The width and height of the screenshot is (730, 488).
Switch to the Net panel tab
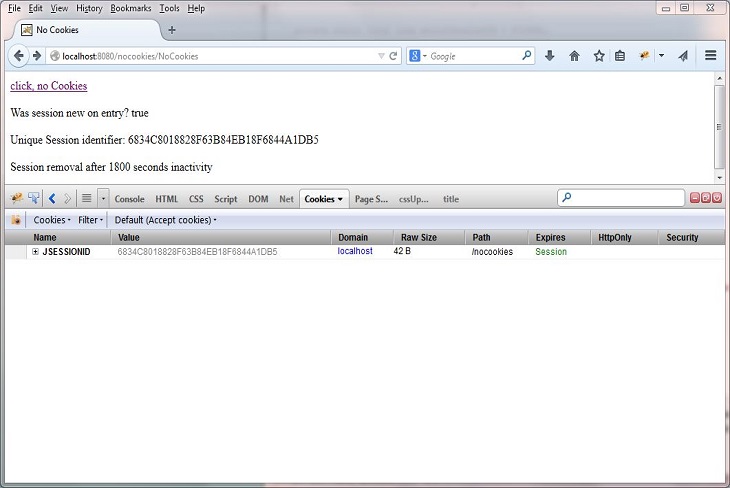click(286, 199)
